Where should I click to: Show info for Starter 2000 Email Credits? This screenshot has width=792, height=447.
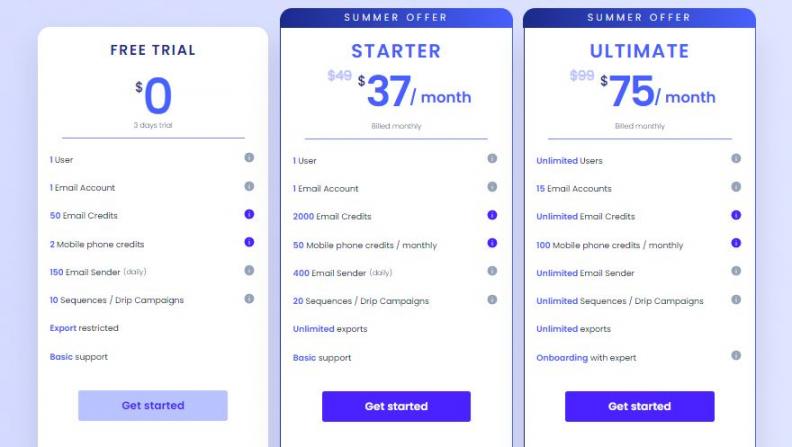492,215
